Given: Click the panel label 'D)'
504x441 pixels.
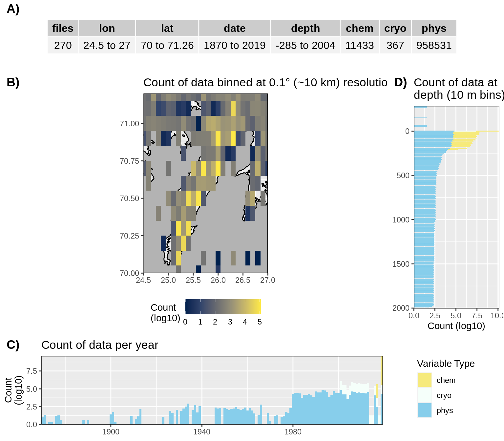Looking at the screenshot, I should [401, 82].
